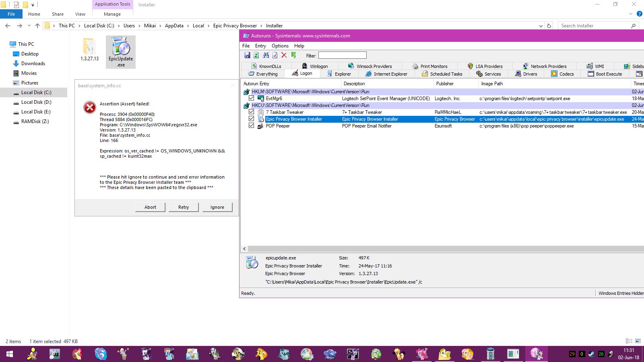The height and width of the screenshot is (362, 644).
Task: Uncheck the 7 Taskbar Tweaker entry
Action: tap(252, 112)
